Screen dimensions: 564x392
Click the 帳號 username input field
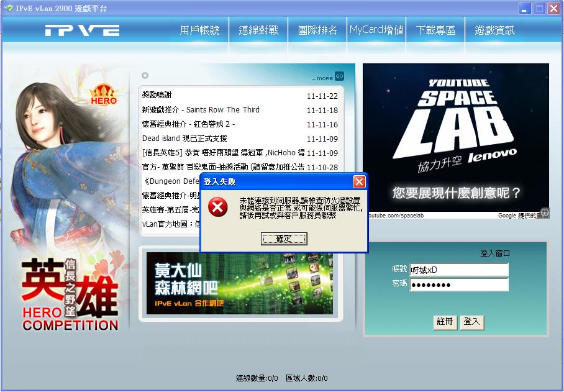tap(459, 270)
